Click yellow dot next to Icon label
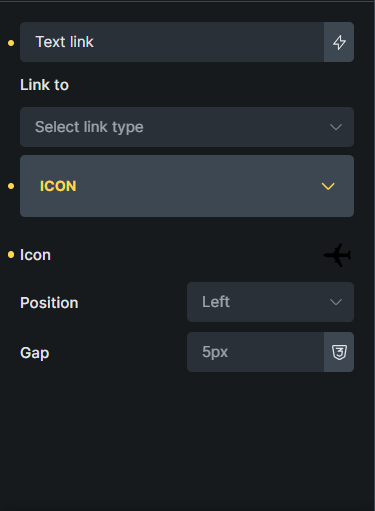The height and width of the screenshot is (511, 375). pyautogui.click(x=11, y=255)
